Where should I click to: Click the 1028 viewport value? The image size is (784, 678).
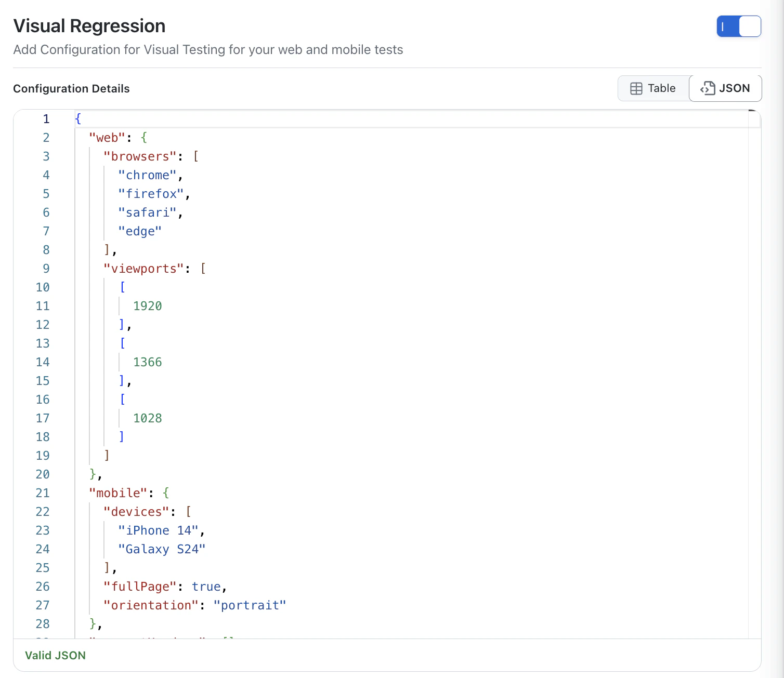point(148,418)
